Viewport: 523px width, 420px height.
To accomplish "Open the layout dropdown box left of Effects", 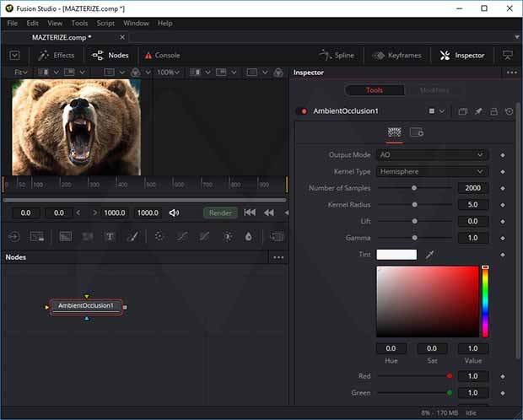I will pos(14,56).
